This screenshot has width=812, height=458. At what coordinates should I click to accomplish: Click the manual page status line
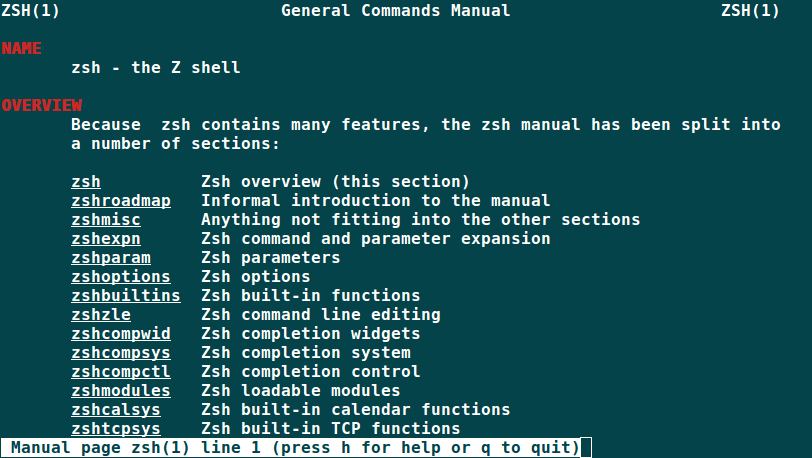(x=295, y=447)
